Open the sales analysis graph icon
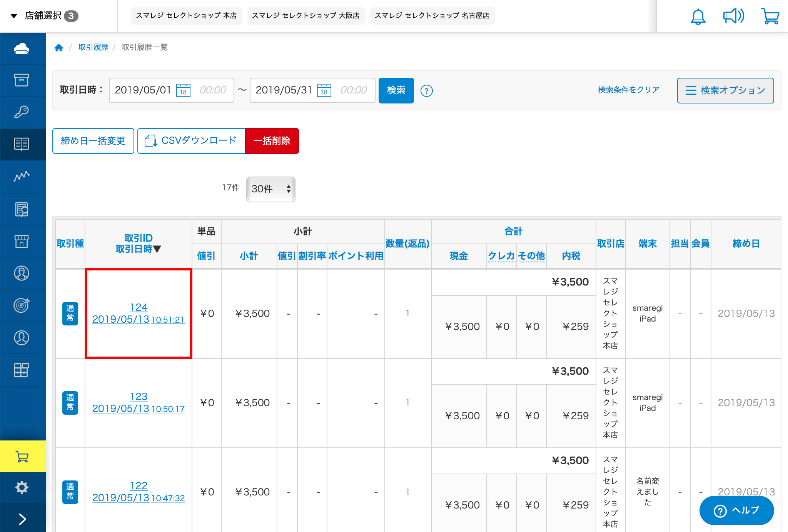Image resolution: width=788 pixels, height=532 pixels. (22, 176)
